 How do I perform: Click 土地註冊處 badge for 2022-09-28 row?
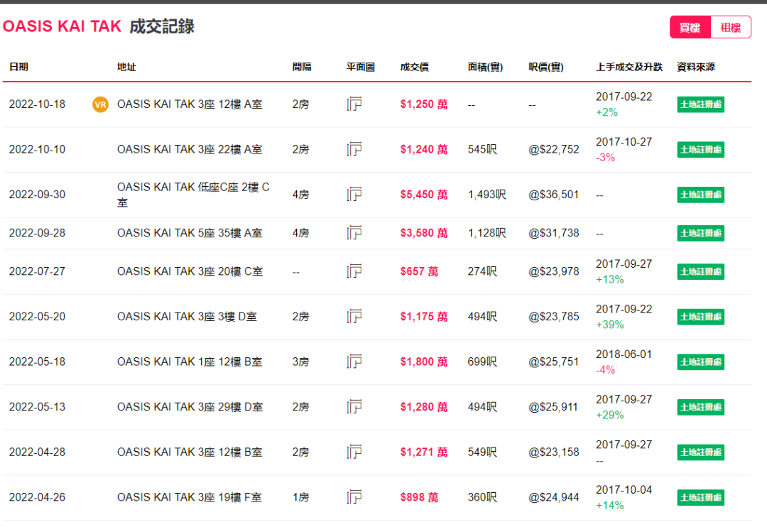(700, 233)
